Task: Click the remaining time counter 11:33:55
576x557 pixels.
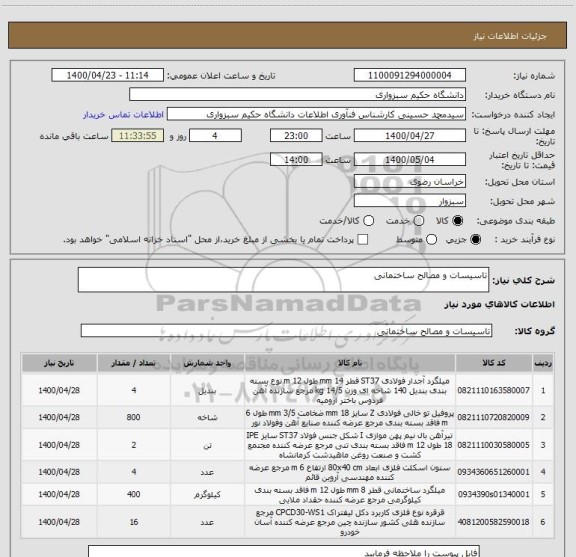Action: 138,136
